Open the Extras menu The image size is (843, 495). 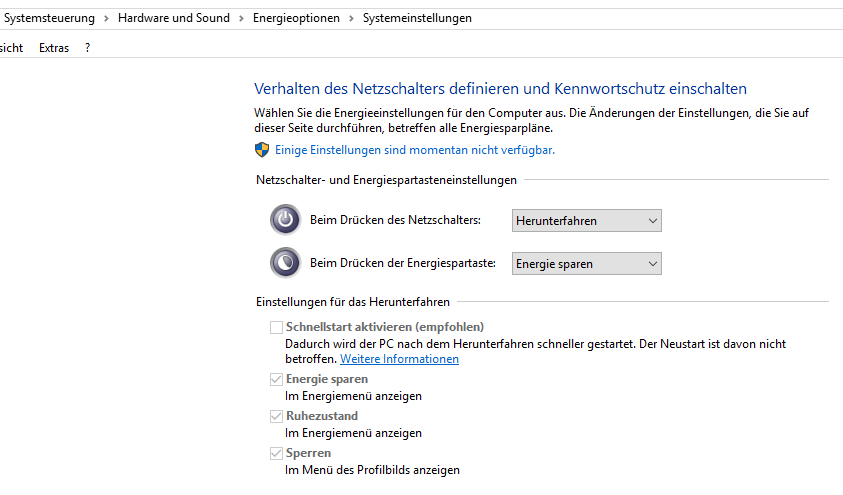click(x=54, y=48)
